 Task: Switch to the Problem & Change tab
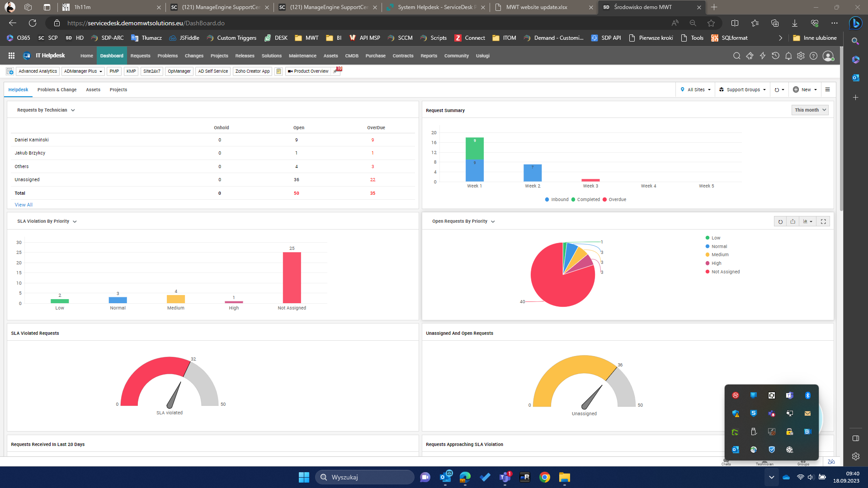[57, 89]
